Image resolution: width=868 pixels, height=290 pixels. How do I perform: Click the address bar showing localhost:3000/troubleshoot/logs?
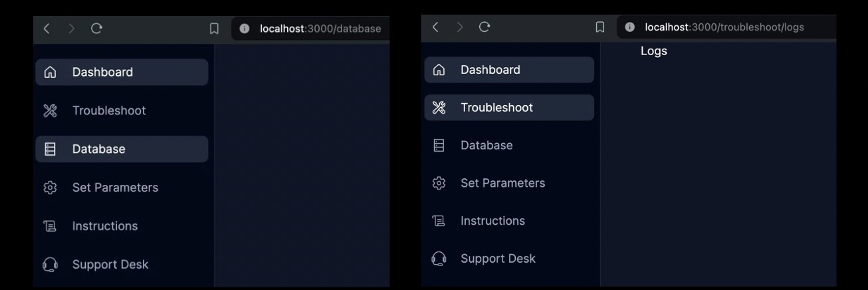coord(724,27)
